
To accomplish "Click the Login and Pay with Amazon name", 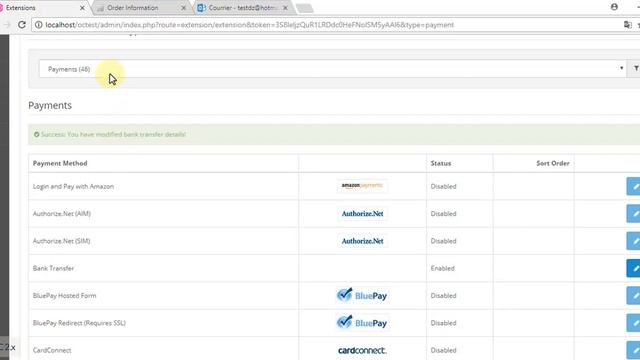I will click(73, 187).
